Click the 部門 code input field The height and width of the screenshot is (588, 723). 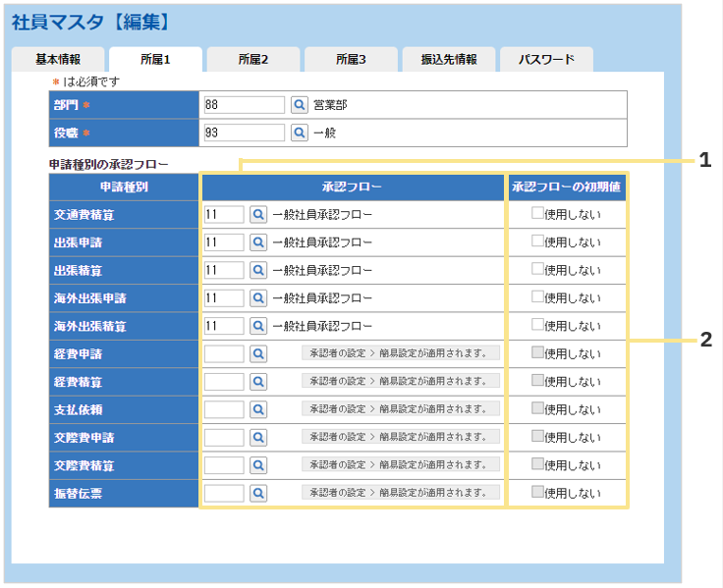(x=243, y=105)
